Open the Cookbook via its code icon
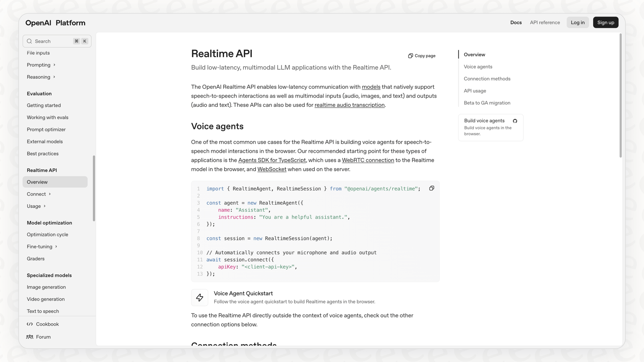The width and height of the screenshot is (644, 362). [x=30, y=324]
